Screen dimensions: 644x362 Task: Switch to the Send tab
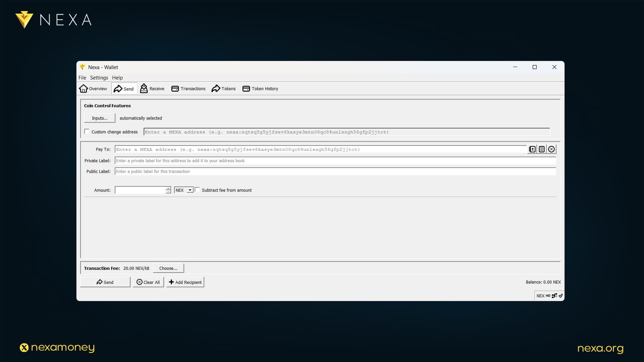pyautogui.click(x=124, y=89)
